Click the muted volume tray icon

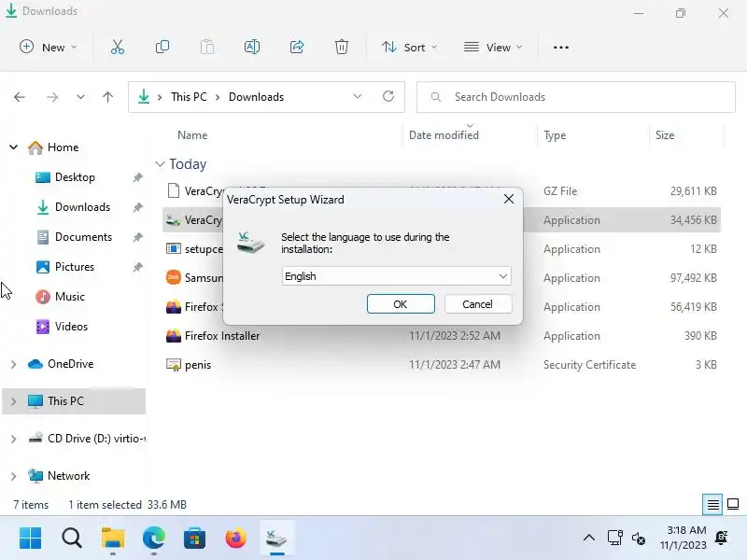tap(639, 539)
